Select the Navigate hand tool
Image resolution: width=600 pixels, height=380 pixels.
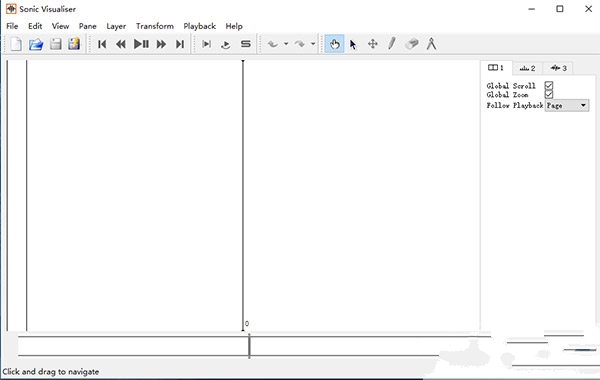(x=334, y=44)
